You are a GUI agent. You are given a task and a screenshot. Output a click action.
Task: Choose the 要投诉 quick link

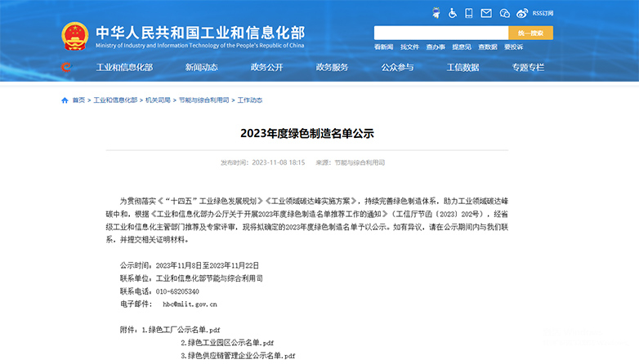(x=513, y=47)
